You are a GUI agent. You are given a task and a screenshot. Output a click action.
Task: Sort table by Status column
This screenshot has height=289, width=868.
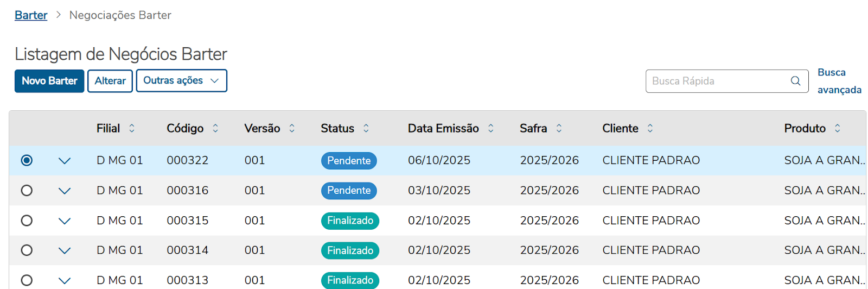coord(366,128)
